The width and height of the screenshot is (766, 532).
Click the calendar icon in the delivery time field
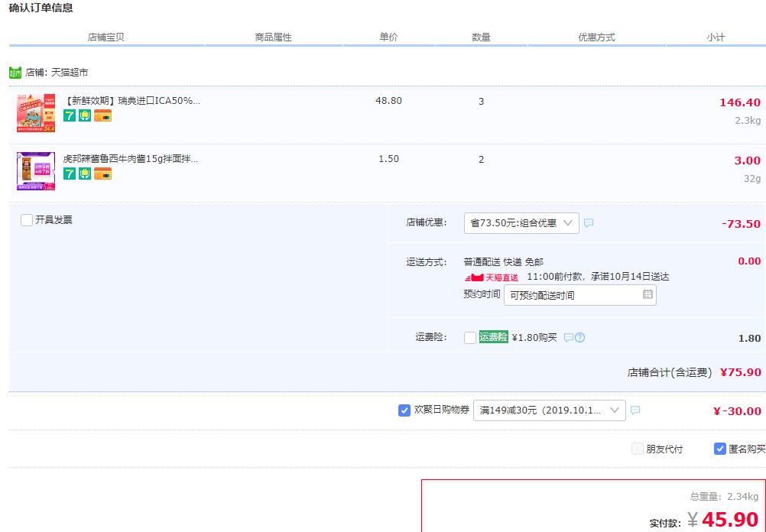pyautogui.click(x=648, y=294)
